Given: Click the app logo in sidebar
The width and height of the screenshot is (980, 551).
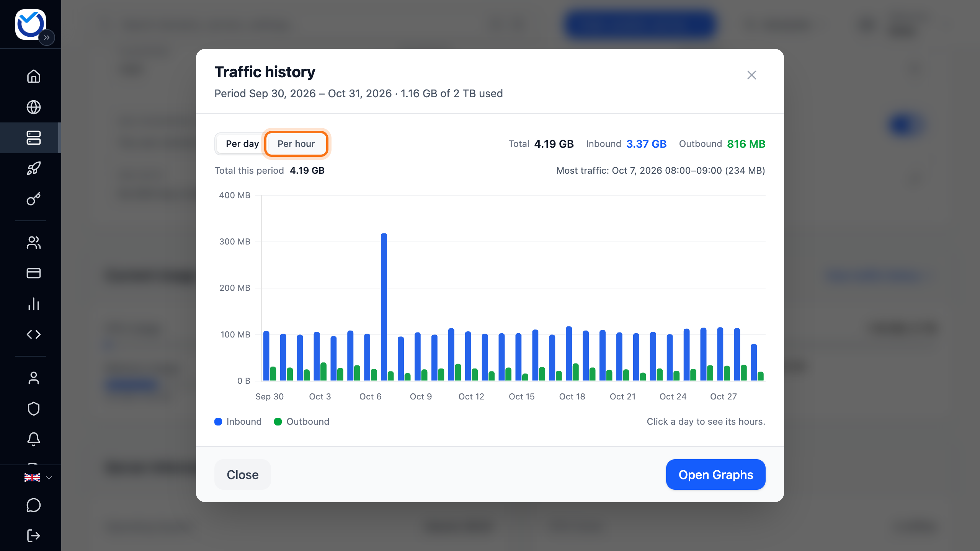Looking at the screenshot, I should pos(30,24).
